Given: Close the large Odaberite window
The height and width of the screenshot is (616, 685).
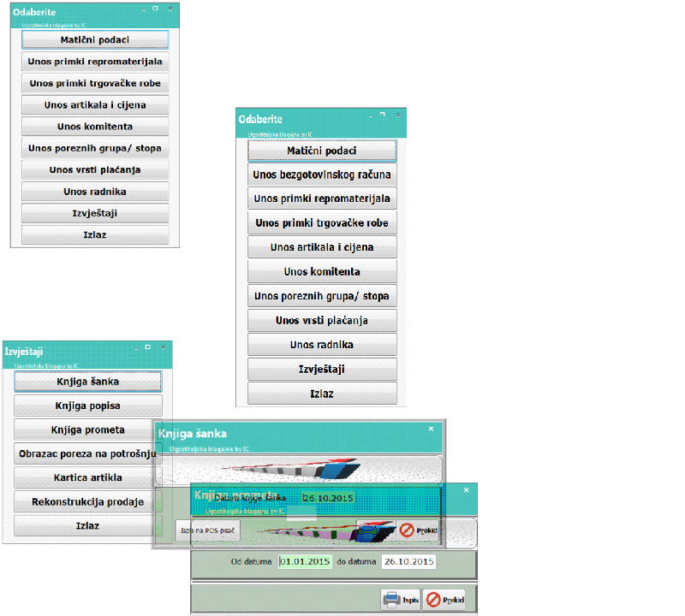Looking at the screenshot, I should click(x=398, y=115).
